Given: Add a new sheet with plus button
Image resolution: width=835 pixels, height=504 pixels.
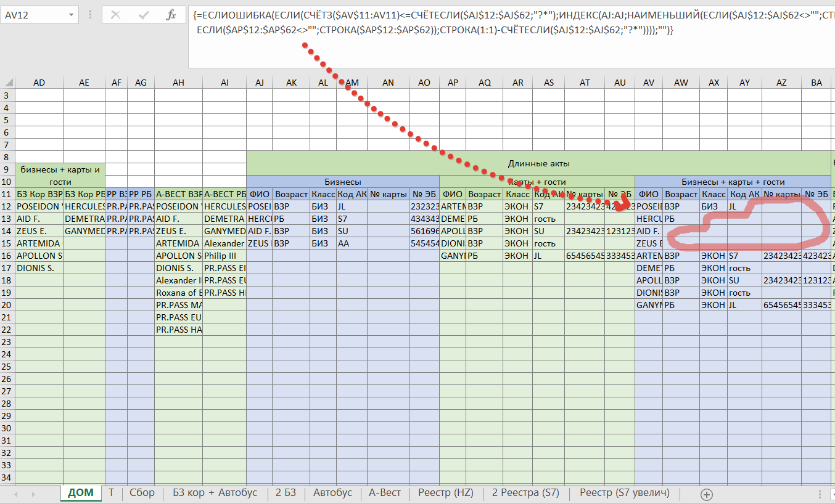Looking at the screenshot, I should [x=707, y=494].
